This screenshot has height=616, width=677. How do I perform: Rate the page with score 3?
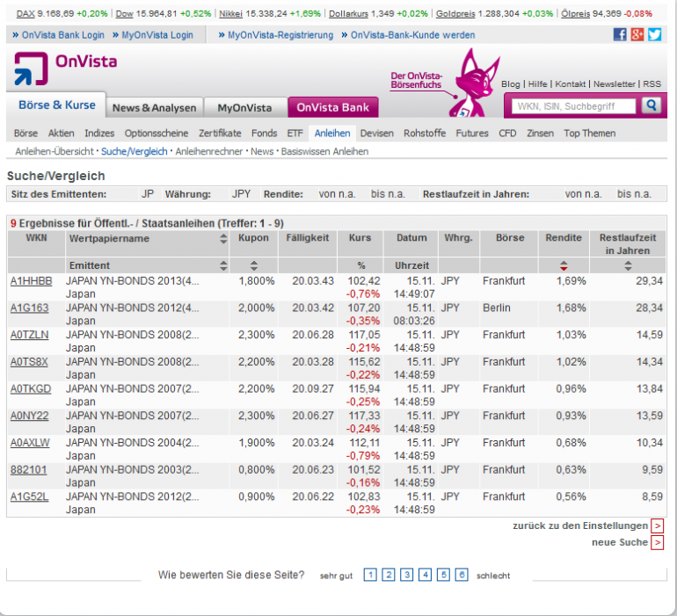407,575
